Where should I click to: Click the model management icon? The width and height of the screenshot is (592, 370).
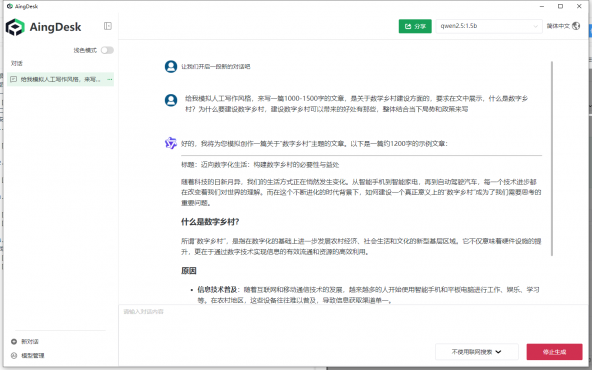point(14,356)
